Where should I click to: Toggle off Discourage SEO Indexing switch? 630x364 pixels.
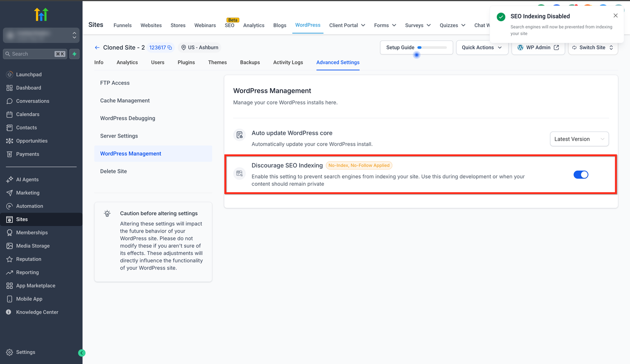coord(580,175)
